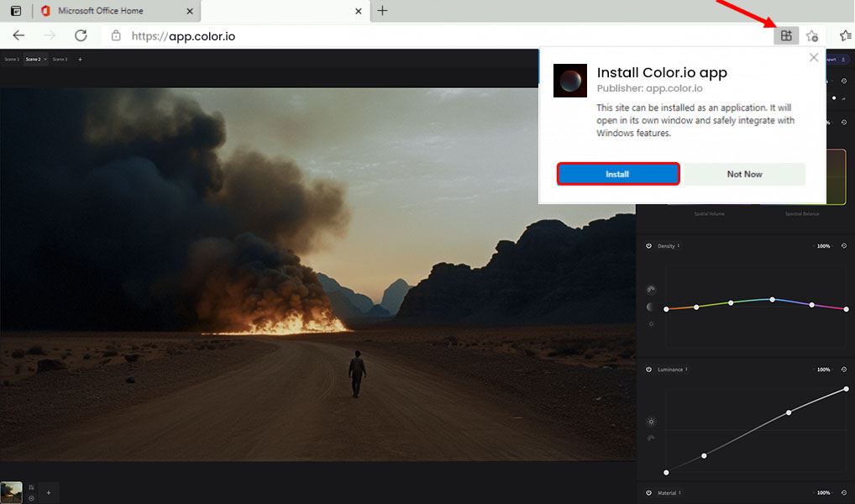The width and height of the screenshot is (855, 504).
Task: Select the shadows icon beside the Luminance curve
Action: 650,438
